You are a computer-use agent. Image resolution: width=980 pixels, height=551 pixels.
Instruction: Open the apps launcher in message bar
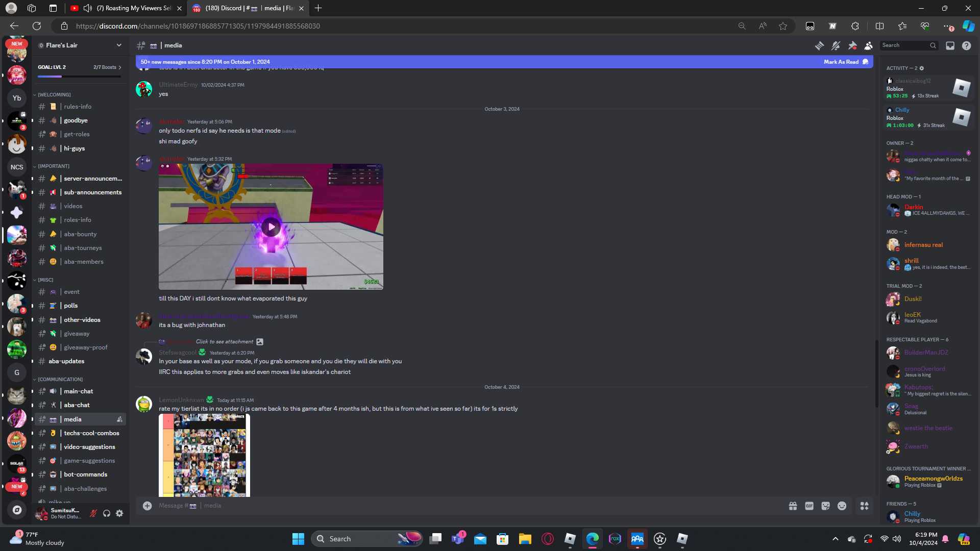[x=864, y=506]
